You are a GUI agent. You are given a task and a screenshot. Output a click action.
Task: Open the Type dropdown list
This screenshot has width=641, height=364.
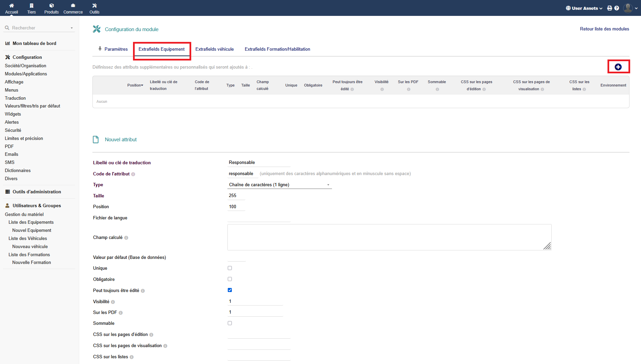[279, 185]
